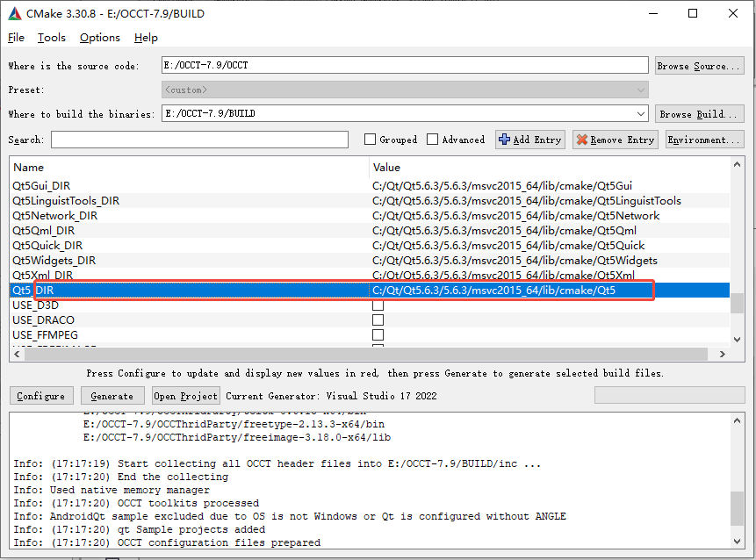This screenshot has width=756, height=560.
Task: Click the horizontal scrollbar left arrow
Action: coord(17,355)
